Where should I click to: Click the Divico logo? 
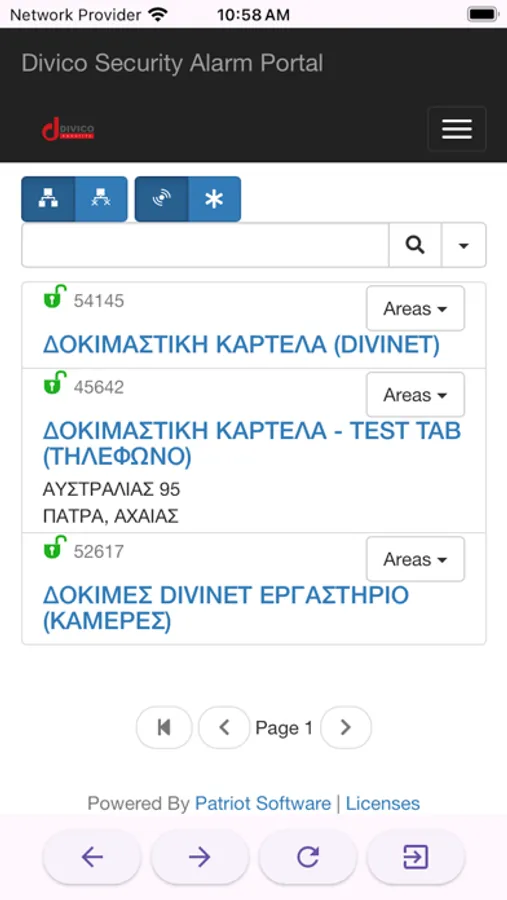tap(68, 129)
